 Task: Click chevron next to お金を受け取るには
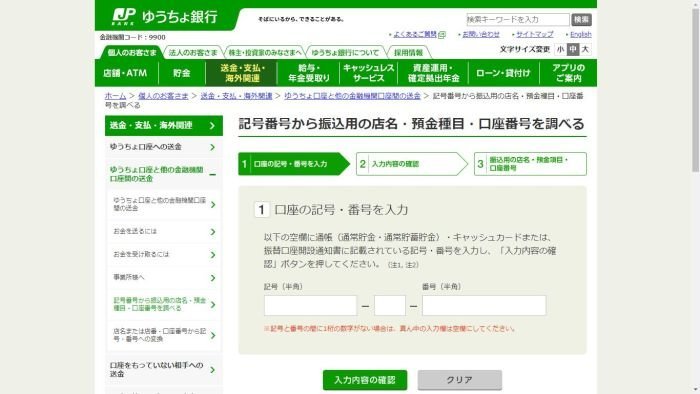(x=212, y=255)
